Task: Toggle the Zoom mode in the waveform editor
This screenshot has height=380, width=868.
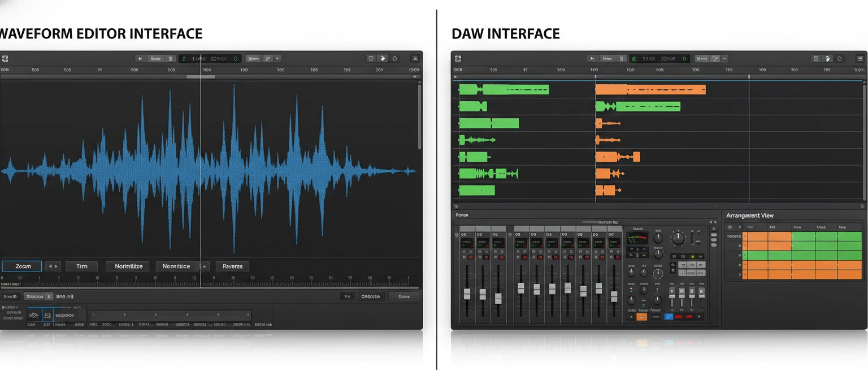Action: click(x=23, y=266)
